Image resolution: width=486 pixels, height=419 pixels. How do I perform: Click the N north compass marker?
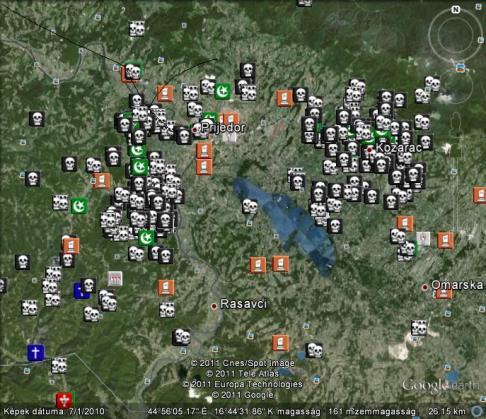click(456, 10)
